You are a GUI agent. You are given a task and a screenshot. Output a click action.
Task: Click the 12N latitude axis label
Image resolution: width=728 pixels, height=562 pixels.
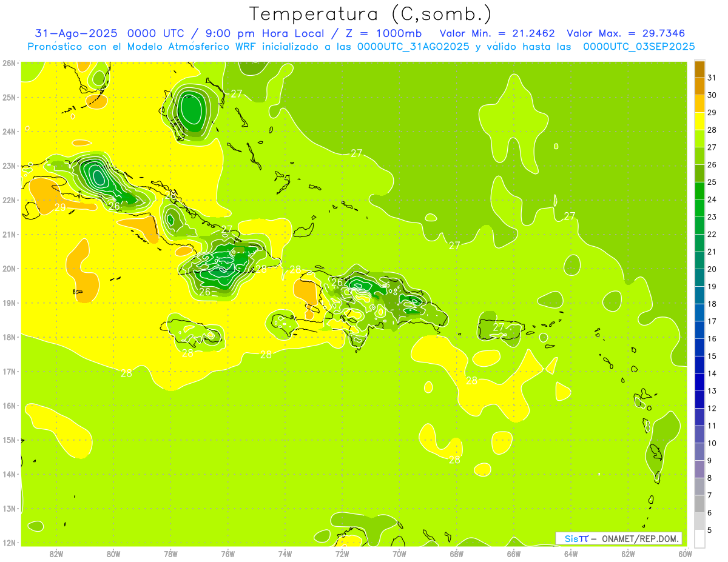coord(9,543)
